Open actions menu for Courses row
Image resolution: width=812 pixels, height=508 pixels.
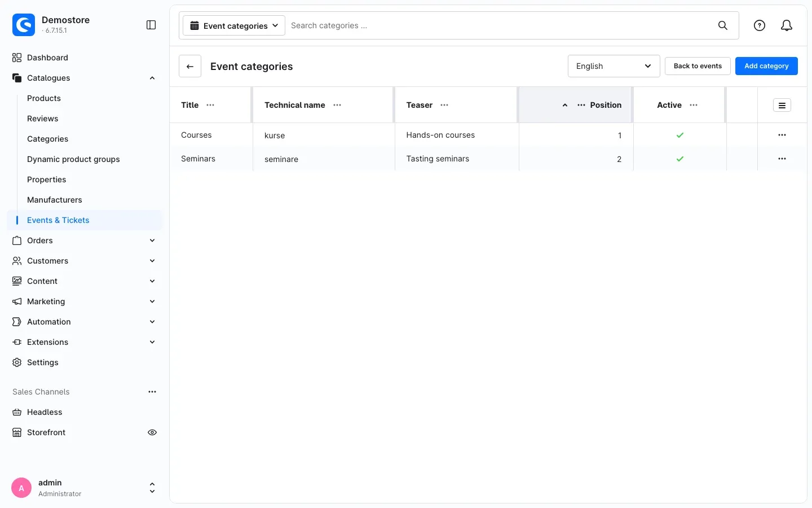pos(782,135)
